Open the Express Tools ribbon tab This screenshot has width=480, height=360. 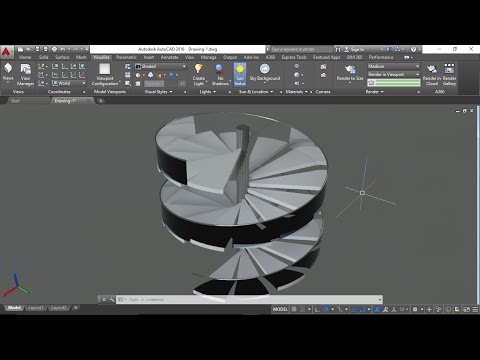[294, 57]
